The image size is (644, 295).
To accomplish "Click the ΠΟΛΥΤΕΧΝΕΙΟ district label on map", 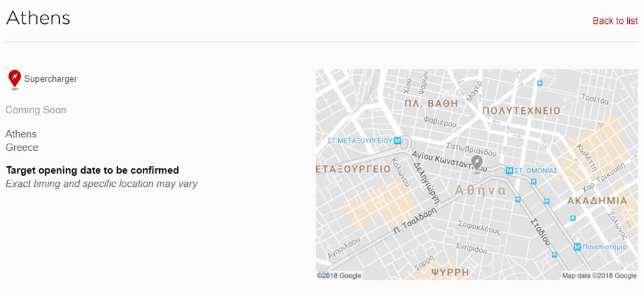I will point(521,111).
